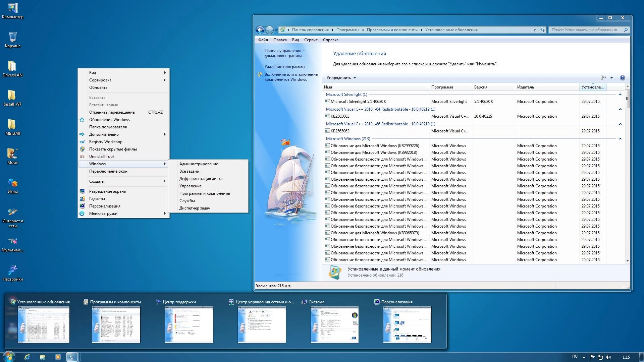Choose Registry Workshop in context menu
644x362 pixels.
coord(123,142)
